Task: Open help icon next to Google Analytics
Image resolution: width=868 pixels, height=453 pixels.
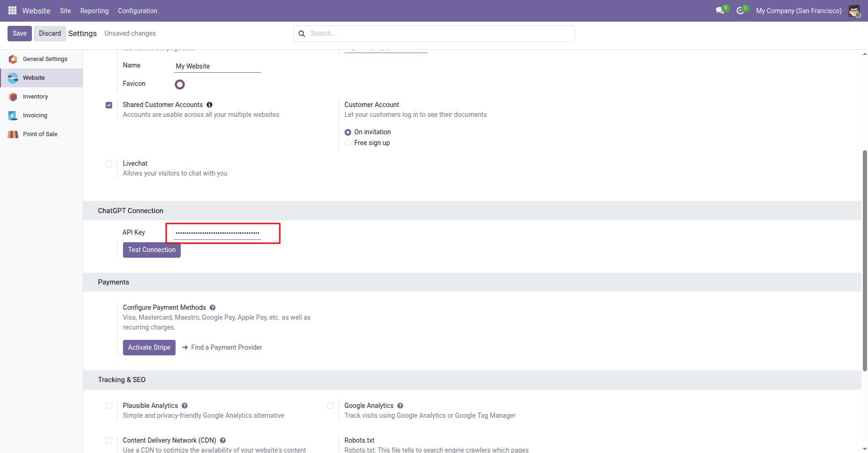Action: point(400,406)
